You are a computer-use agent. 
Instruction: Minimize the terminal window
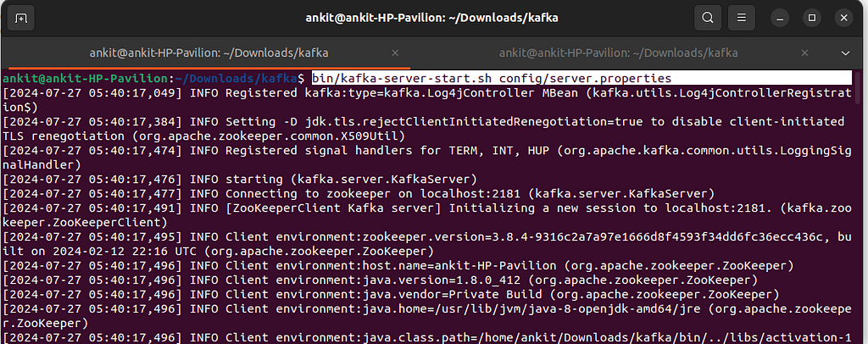[x=780, y=19]
